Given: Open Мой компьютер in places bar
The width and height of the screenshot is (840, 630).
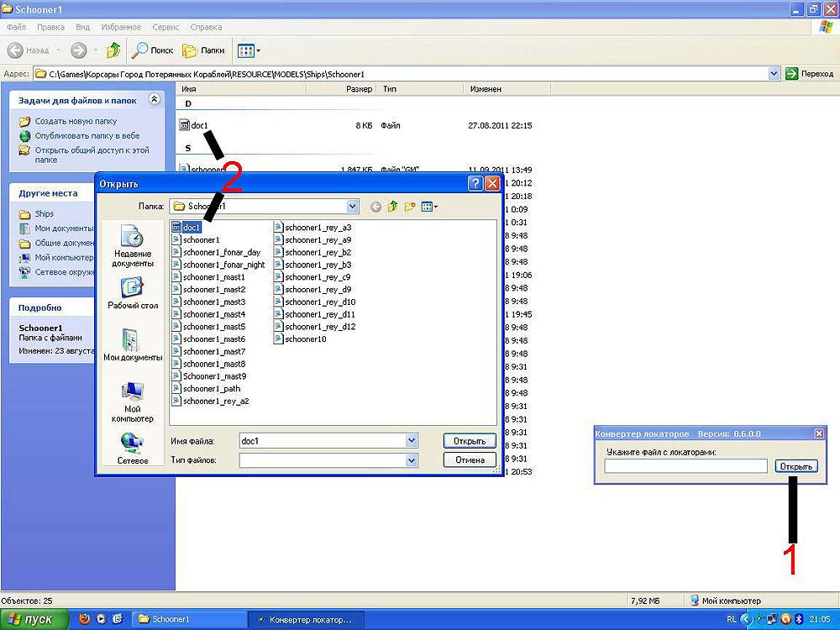Looking at the screenshot, I should [133, 402].
